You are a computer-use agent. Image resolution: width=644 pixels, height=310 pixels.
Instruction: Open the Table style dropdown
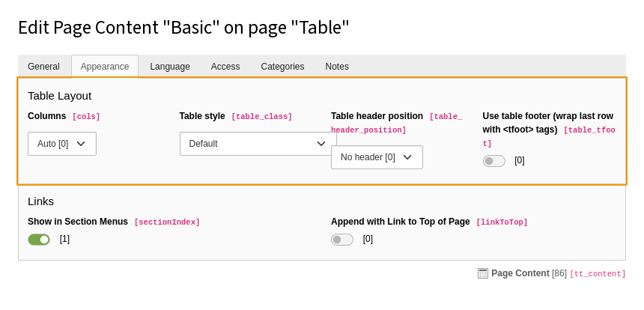(258, 144)
